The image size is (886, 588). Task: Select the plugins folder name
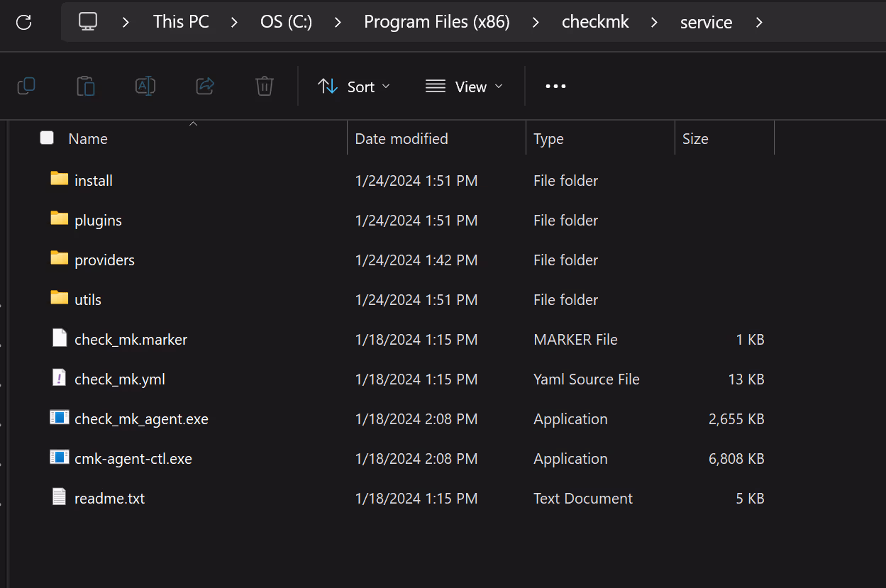pyautogui.click(x=98, y=220)
